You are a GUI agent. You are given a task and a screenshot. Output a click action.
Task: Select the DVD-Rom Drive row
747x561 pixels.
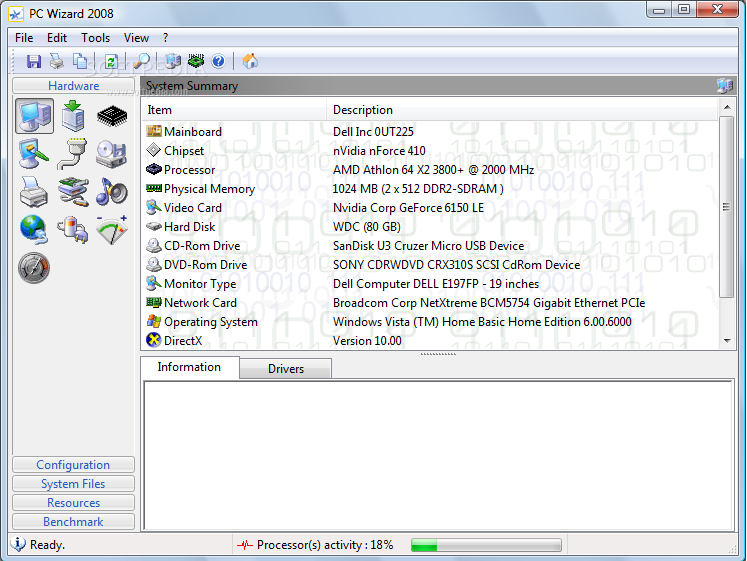coord(429,265)
